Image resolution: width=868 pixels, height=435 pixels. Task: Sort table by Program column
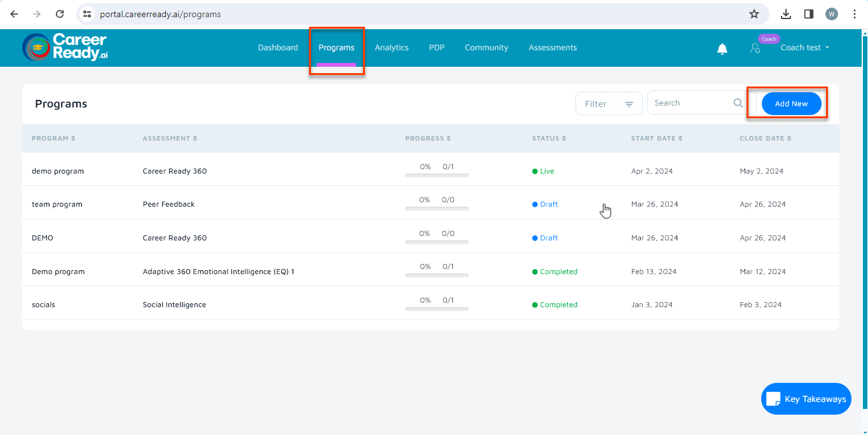point(53,138)
